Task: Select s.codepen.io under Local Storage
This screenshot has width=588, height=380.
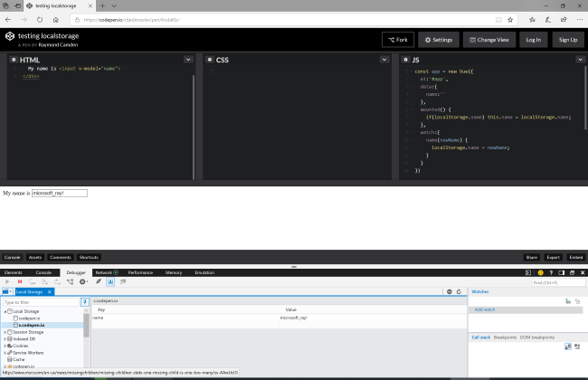Action: [x=33, y=325]
